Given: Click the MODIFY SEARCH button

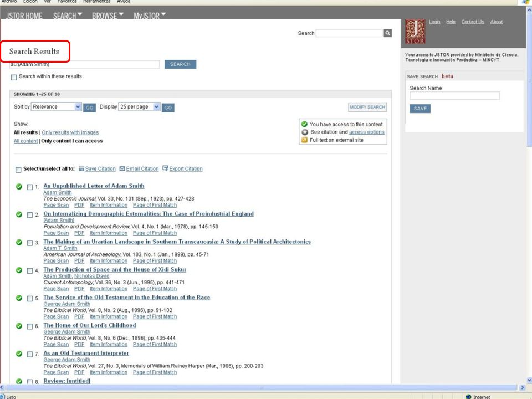Looking at the screenshot, I should tap(367, 107).
